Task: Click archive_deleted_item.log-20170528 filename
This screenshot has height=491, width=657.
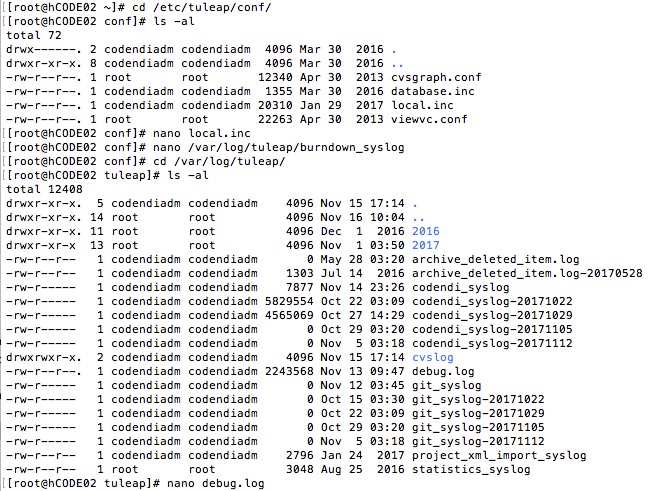Action: pyautogui.click(x=527, y=274)
